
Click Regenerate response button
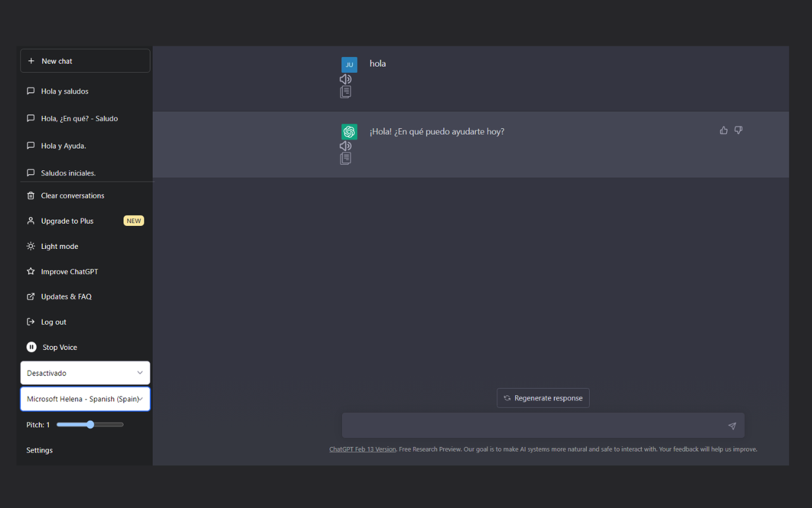click(x=543, y=398)
